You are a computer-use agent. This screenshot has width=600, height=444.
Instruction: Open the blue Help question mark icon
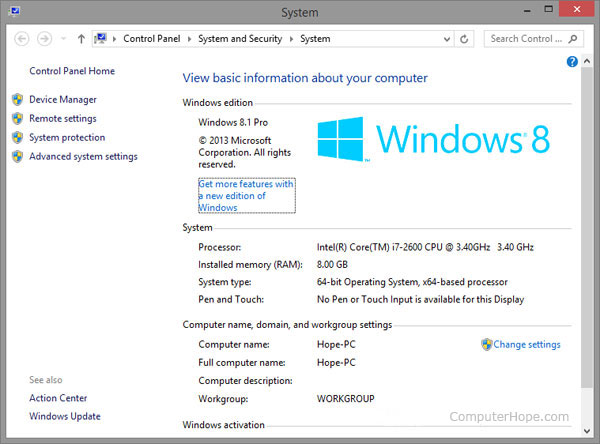click(x=572, y=62)
